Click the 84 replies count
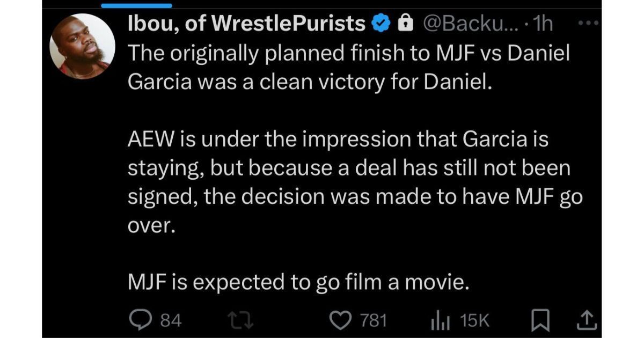 tap(171, 321)
